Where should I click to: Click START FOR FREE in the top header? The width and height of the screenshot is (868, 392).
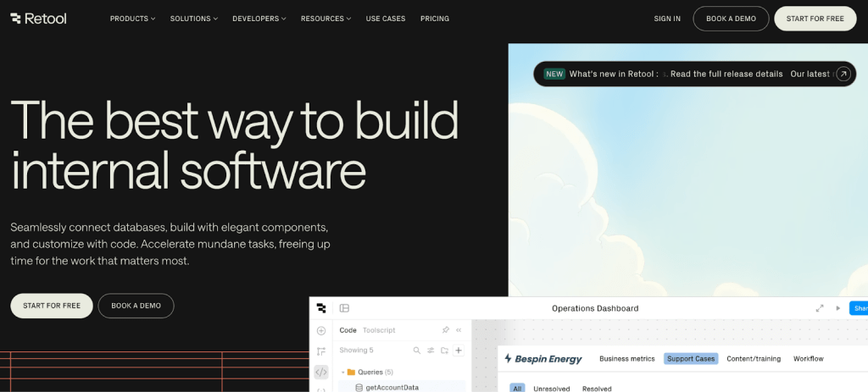[x=815, y=19]
